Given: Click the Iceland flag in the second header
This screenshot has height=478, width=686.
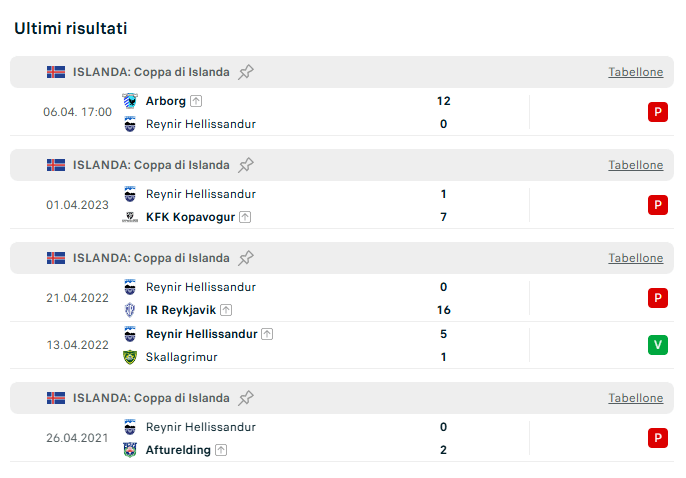Looking at the screenshot, I should coord(56,165).
